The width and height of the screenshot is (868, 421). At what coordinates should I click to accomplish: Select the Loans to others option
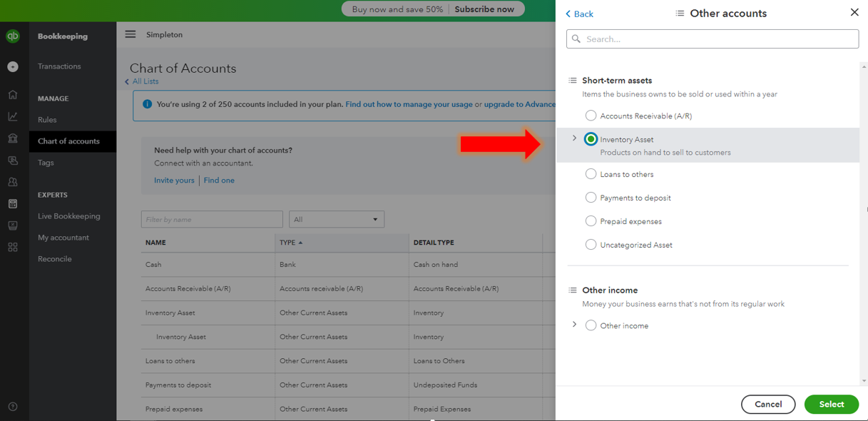coord(591,173)
